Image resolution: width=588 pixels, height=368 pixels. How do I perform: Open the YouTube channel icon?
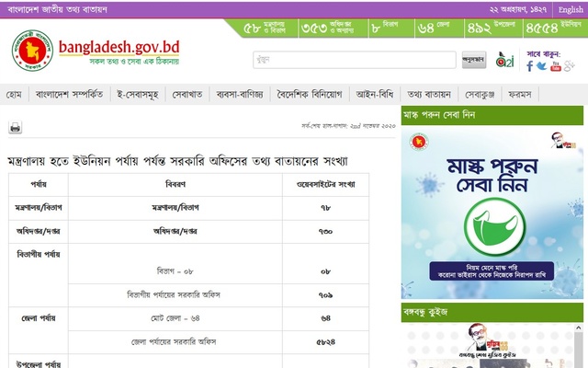pyautogui.click(x=555, y=67)
